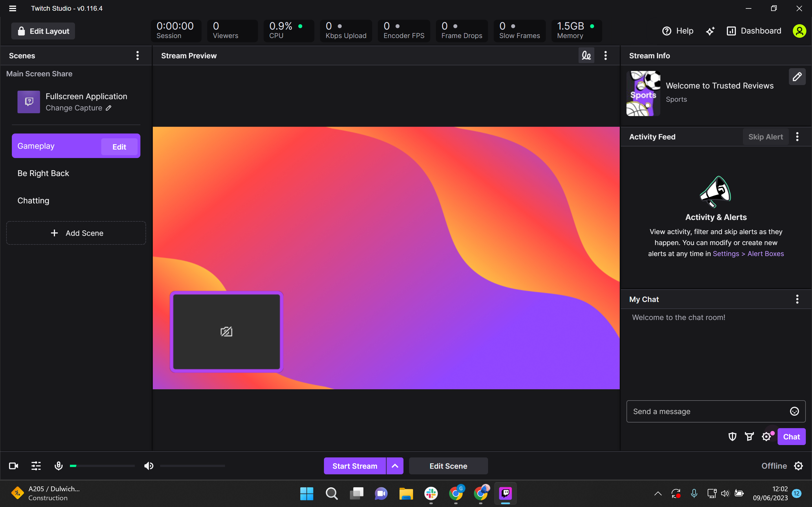This screenshot has width=812, height=507.
Task: Select the Chatting scene
Action: pyautogui.click(x=33, y=201)
